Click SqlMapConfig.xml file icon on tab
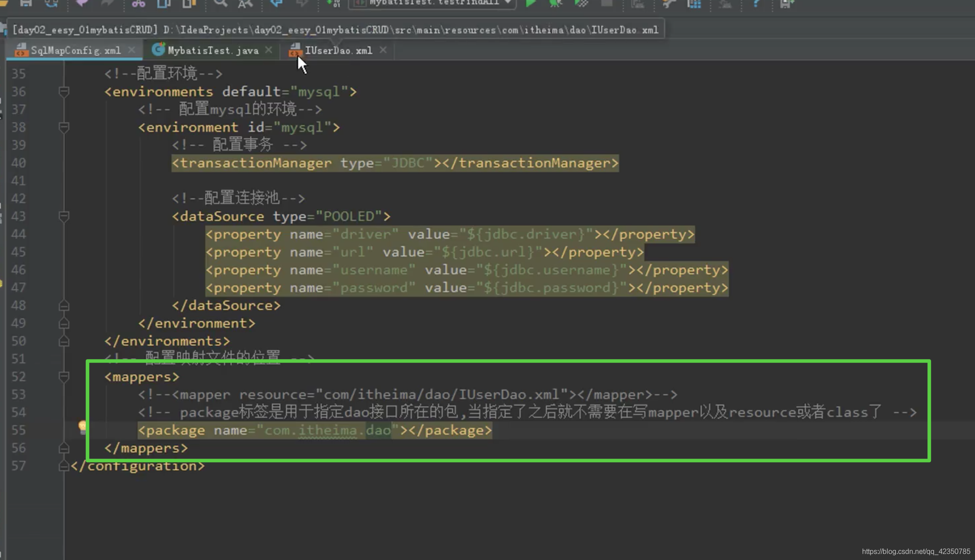The height and width of the screenshot is (560, 975). pyautogui.click(x=21, y=49)
